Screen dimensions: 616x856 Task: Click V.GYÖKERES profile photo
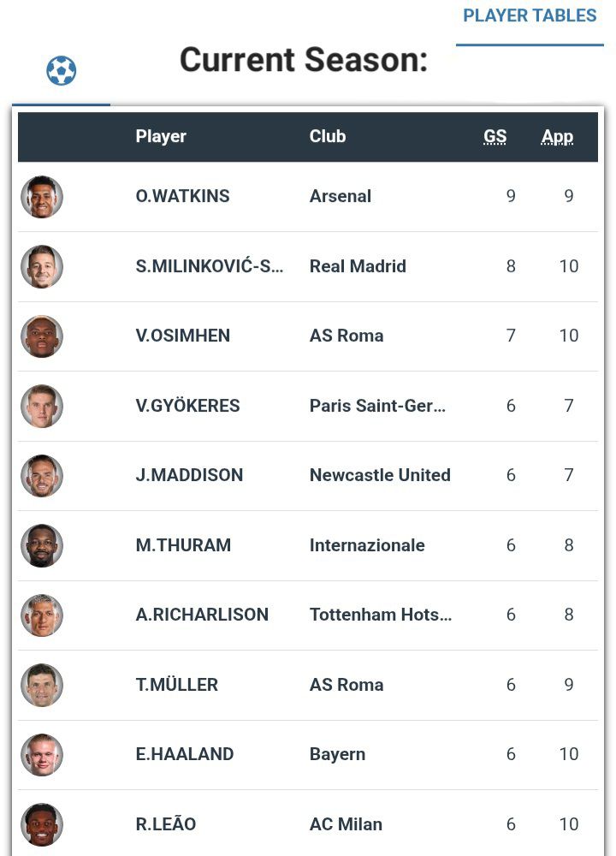[x=42, y=406]
